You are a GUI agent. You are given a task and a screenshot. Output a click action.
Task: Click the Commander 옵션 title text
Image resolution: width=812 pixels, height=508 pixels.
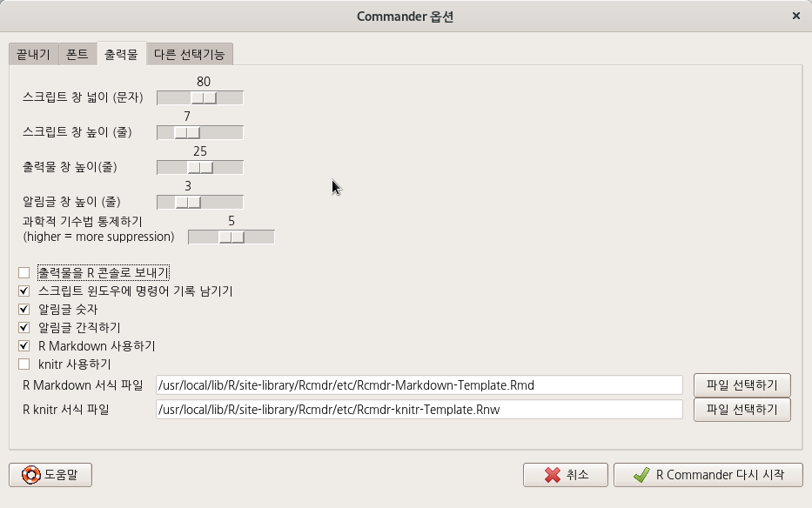click(x=405, y=17)
